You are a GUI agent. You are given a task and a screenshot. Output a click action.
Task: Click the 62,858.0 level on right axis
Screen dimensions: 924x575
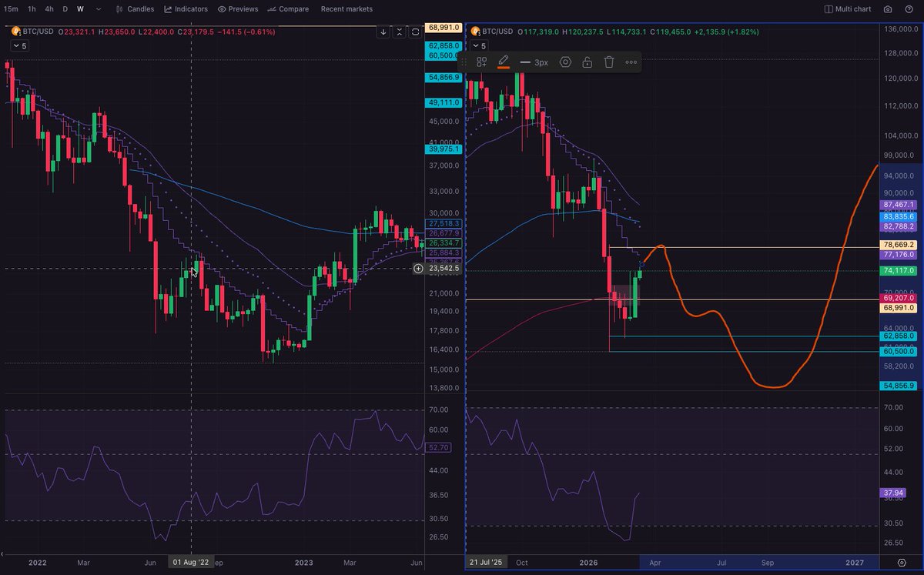pyautogui.click(x=898, y=336)
